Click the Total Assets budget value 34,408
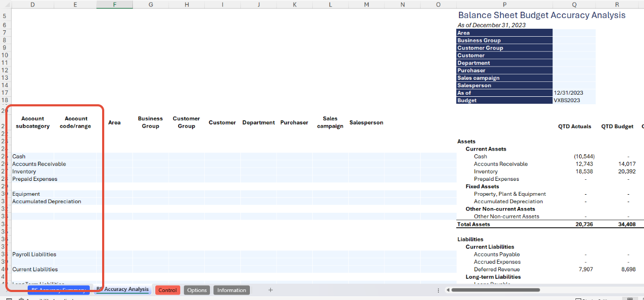This screenshot has height=300, width=644. click(x=627, y=224)
